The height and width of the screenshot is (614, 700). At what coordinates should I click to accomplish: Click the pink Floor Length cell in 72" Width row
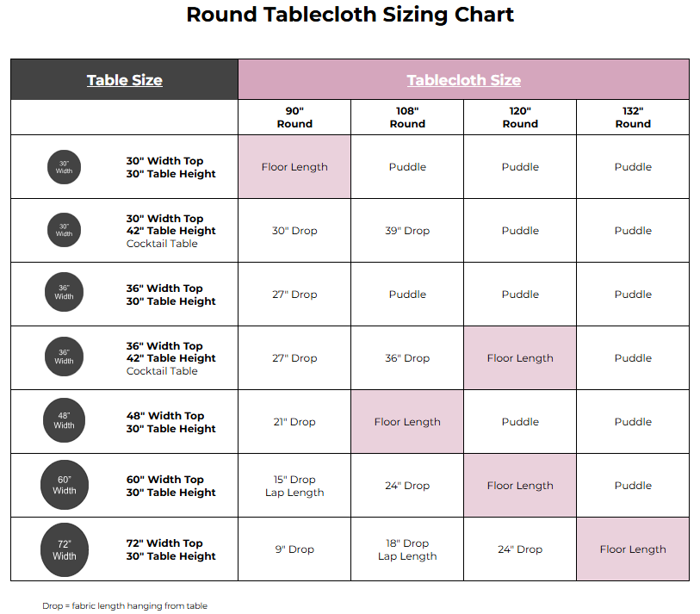[x=633, y=549]
